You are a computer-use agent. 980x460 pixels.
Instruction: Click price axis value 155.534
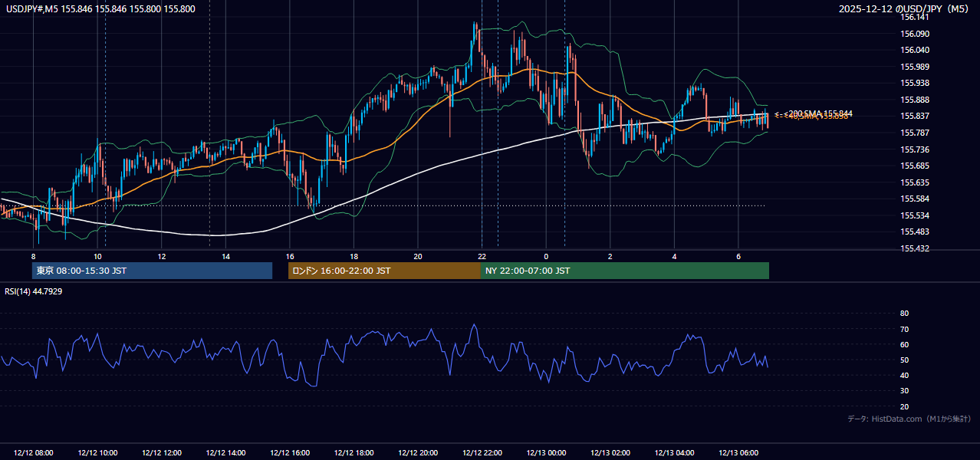point(916,215)
